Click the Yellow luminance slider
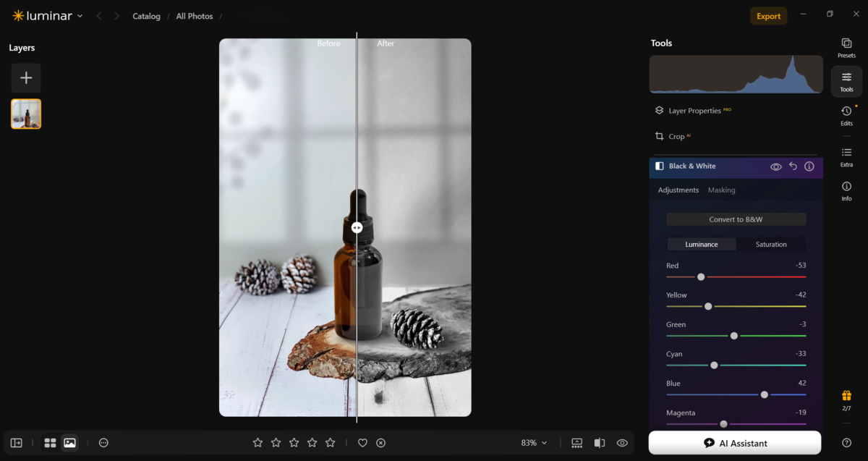 click(x=736, y=306)
